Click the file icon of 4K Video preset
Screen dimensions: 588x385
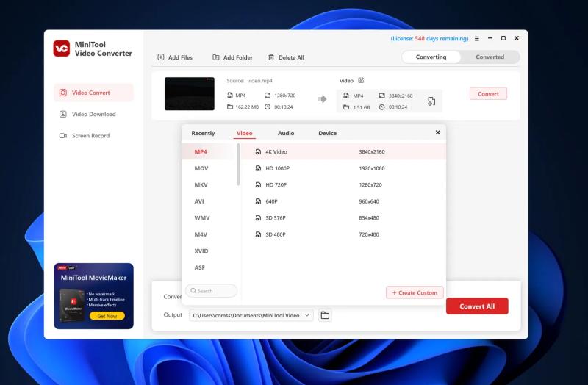coord(258,152)
